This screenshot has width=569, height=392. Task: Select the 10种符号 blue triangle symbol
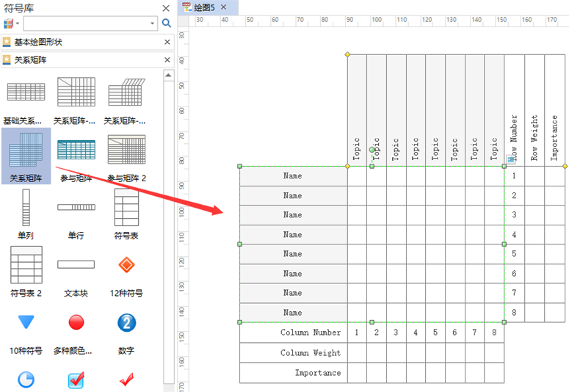(26, 322)
